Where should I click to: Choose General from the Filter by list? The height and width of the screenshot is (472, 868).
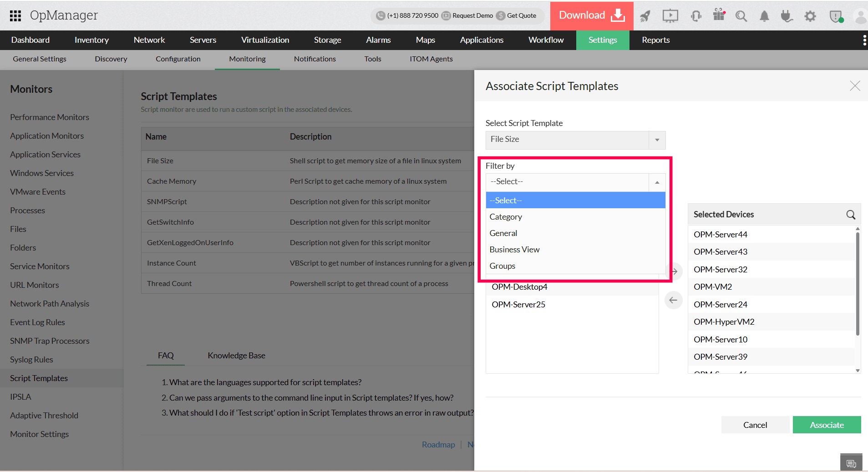coord(575,233)
